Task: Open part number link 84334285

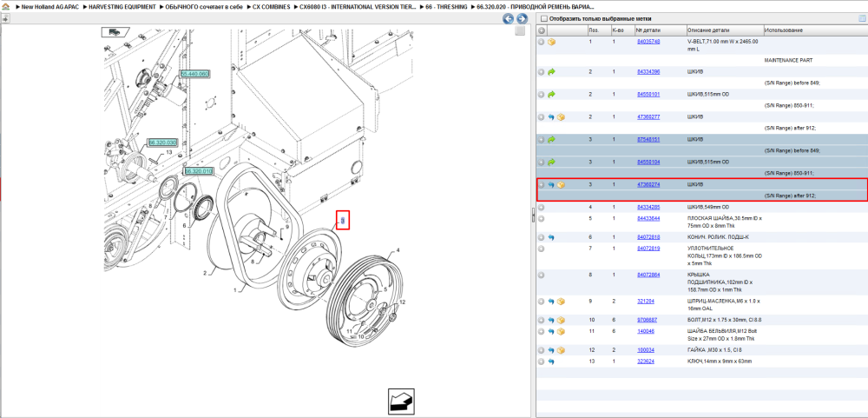Action: pyautogui.click(x=648, y=208)
